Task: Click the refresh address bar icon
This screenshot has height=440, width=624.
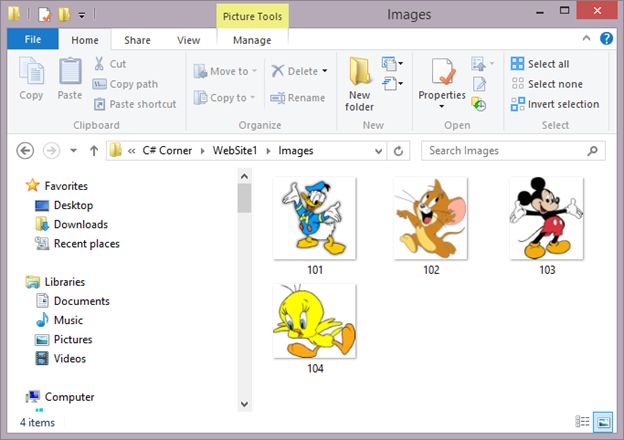Action: pyautogui.click(x=399, y=151)
